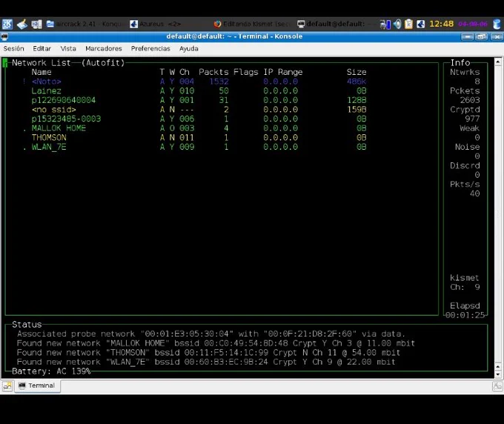Click trash icon at panel end
This screenshot has width=504, height=424.
click(x=497, y=24)
